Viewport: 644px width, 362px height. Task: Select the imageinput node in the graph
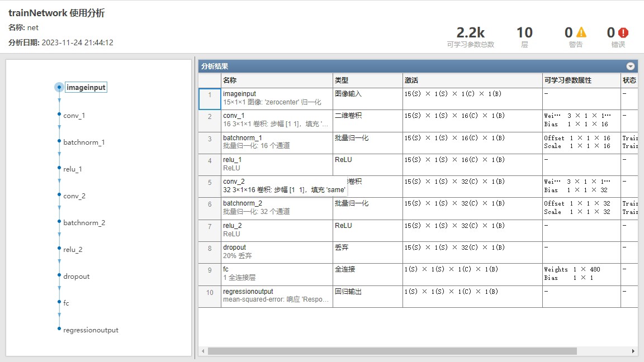coord(86,87)
